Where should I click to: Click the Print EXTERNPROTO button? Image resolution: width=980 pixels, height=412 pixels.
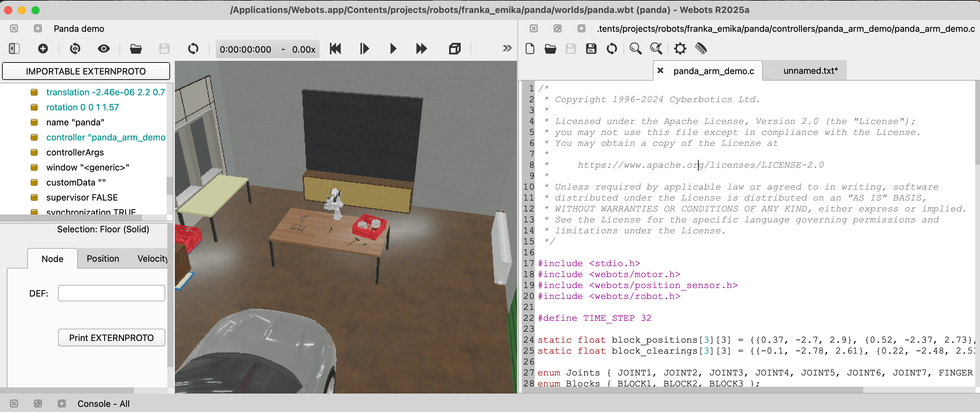[x=111, y=338]
